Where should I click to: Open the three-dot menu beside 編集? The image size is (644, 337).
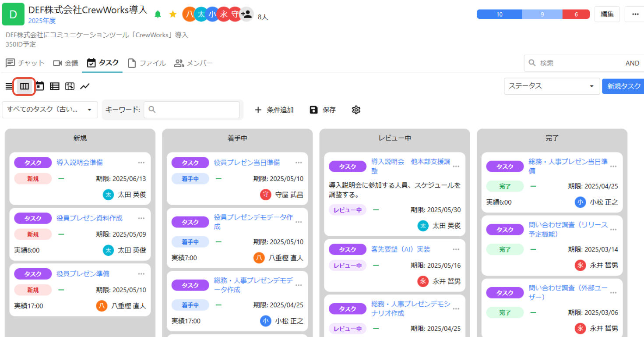pos(635,14)
